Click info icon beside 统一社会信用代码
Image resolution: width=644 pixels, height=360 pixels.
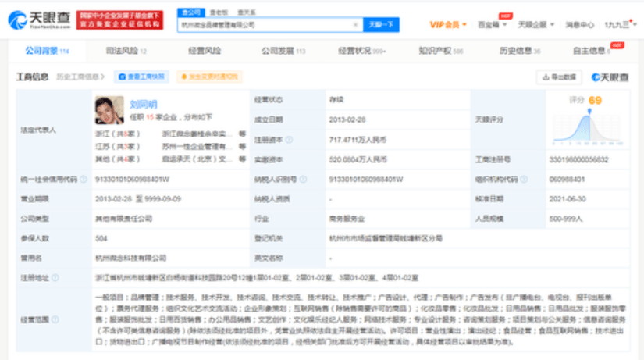[84, 179]
